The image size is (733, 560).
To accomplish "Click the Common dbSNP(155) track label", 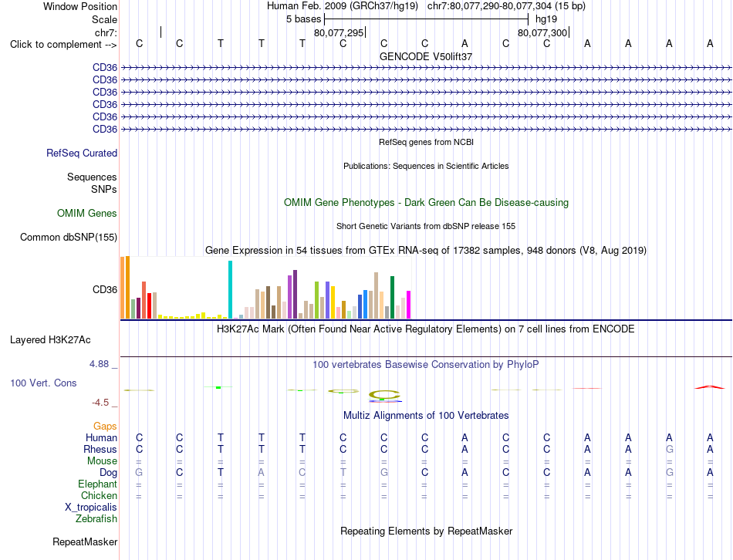I will pos(69,237).
